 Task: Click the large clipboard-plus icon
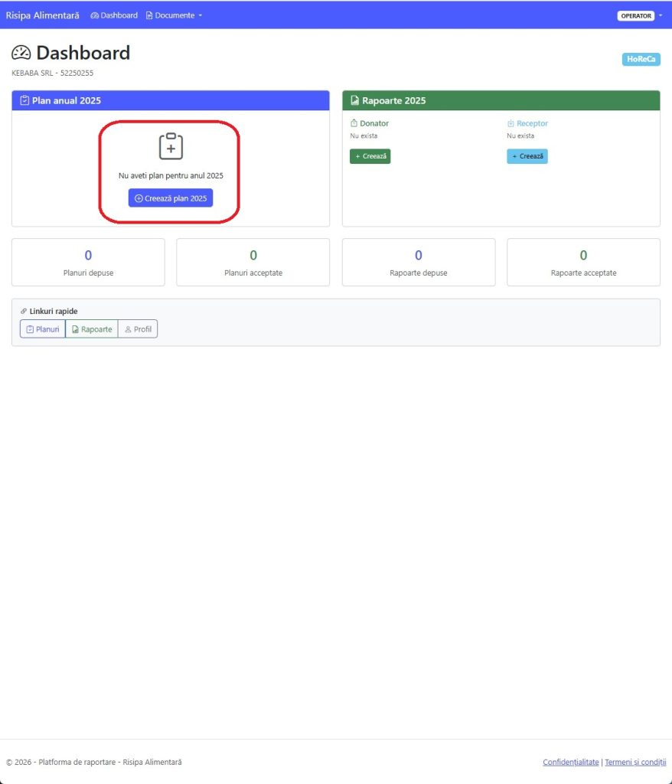[171, 146]
